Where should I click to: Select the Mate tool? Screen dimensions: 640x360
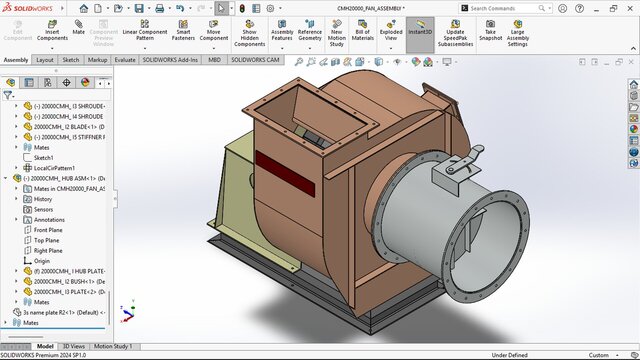click(78, 27)
